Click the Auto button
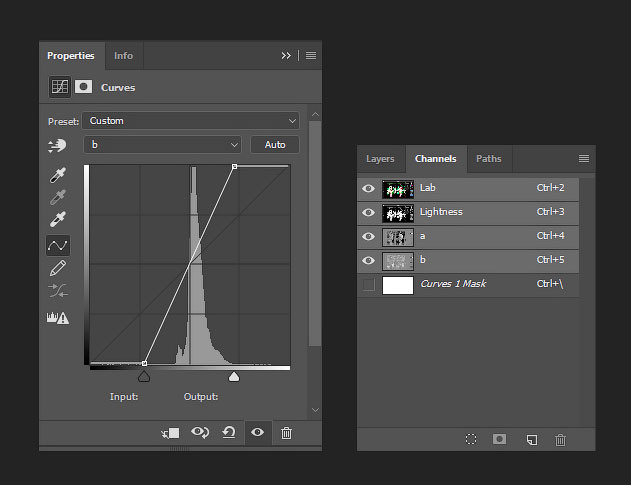 (x=275, y=144)
